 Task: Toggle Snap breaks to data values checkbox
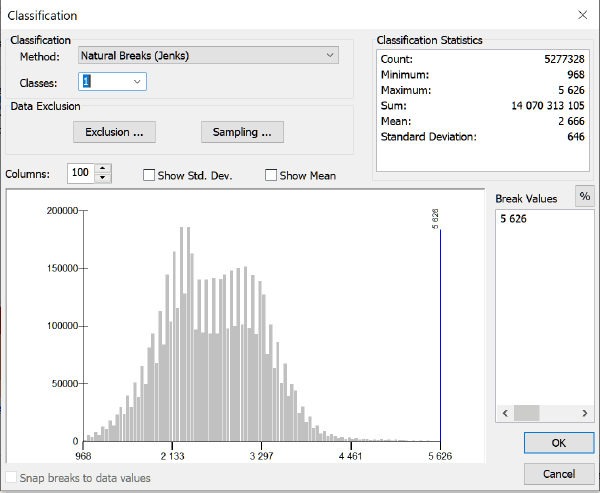pyautogui.click(x=12, y=478)
